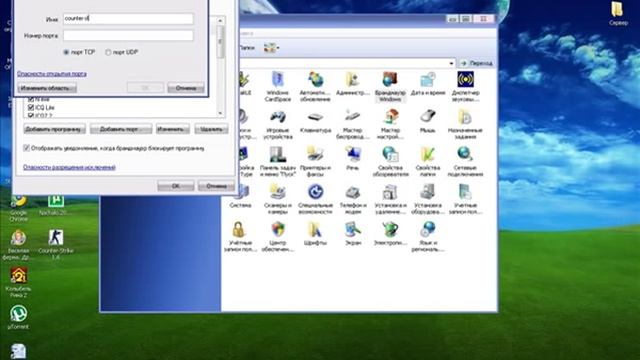Open the Опасности открытия порта link
This screenshot has width=640, height=360.
52,74
